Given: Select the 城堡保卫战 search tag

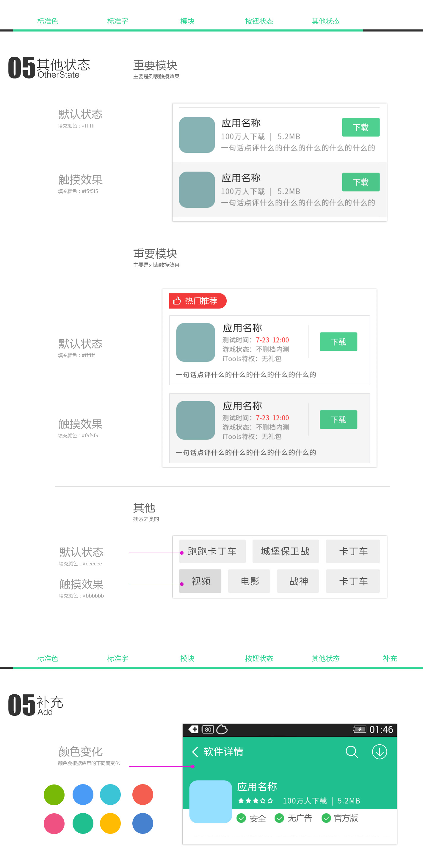Looking at the screenshot, I should (285, 551).
